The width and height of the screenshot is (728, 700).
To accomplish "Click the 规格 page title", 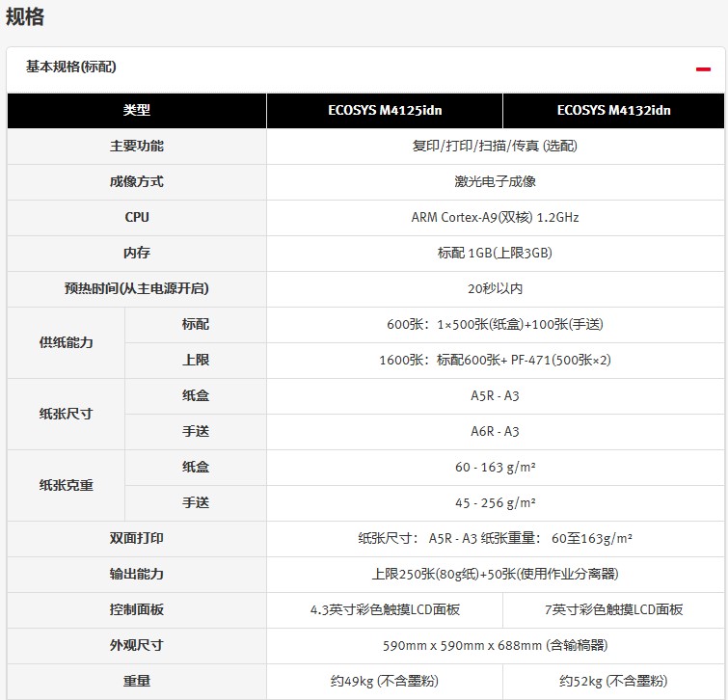I will point(25,17).
